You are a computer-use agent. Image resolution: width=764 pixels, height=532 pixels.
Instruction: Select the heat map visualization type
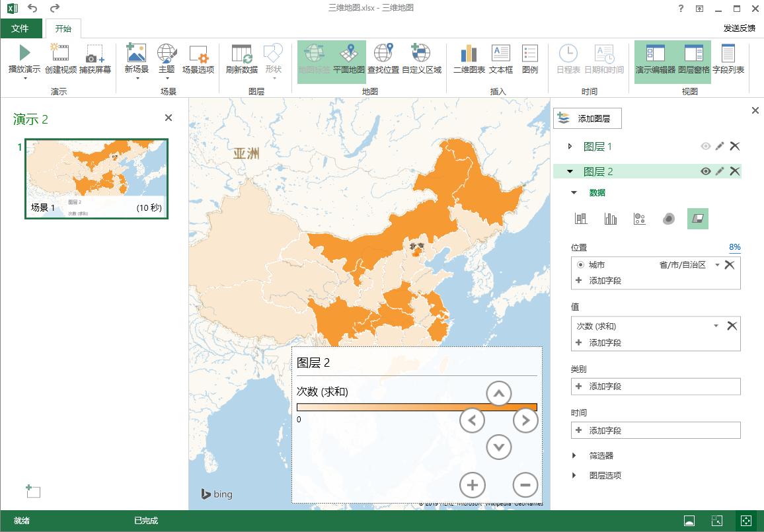pyautogui.click(x=667, y=218)
